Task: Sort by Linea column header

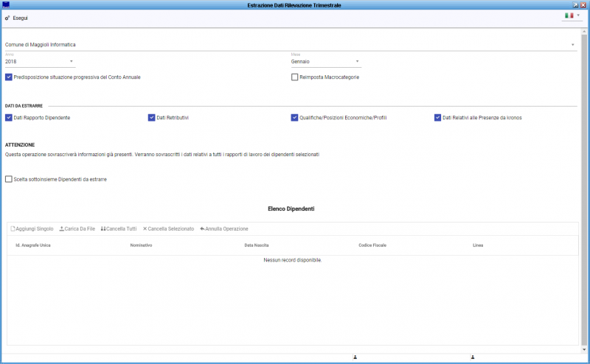Action: coord(478,245)
